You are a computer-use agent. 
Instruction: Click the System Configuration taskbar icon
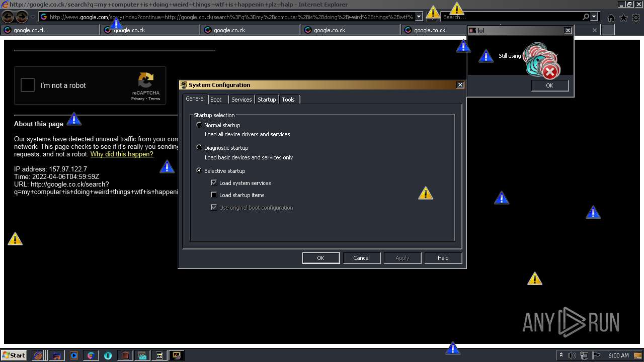point(177,355)
